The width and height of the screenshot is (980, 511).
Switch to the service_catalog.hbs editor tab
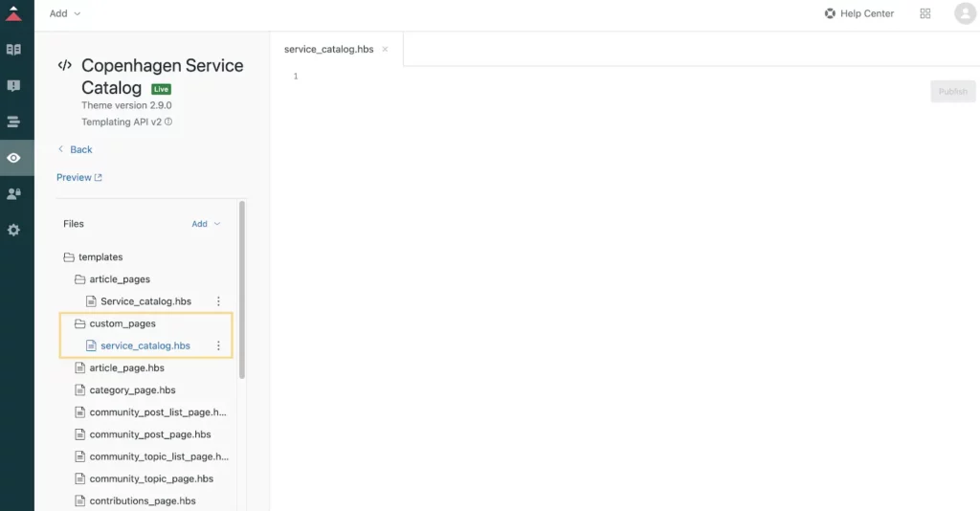(x=328, y=49)
